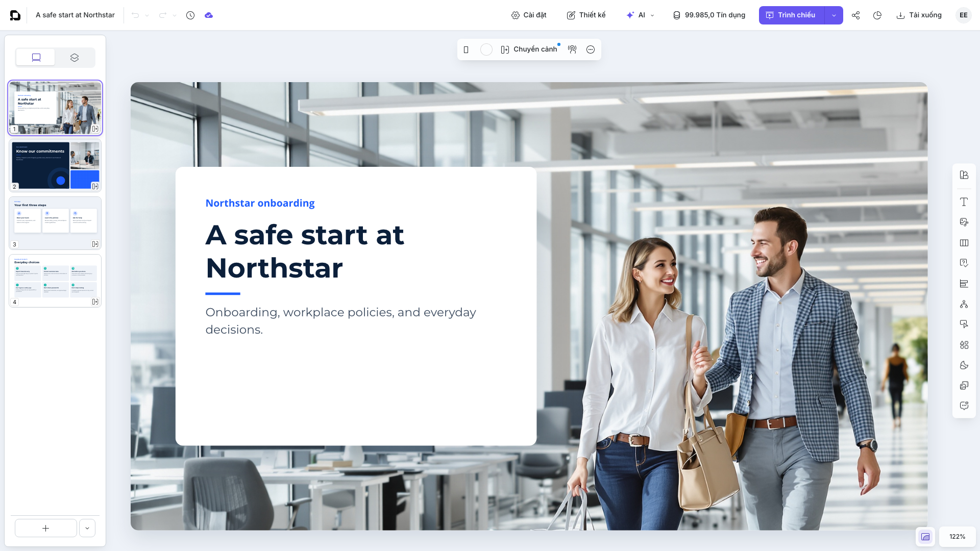
Task: Open the more options ellipsis in slide toolbar
Action: point(591,49)
